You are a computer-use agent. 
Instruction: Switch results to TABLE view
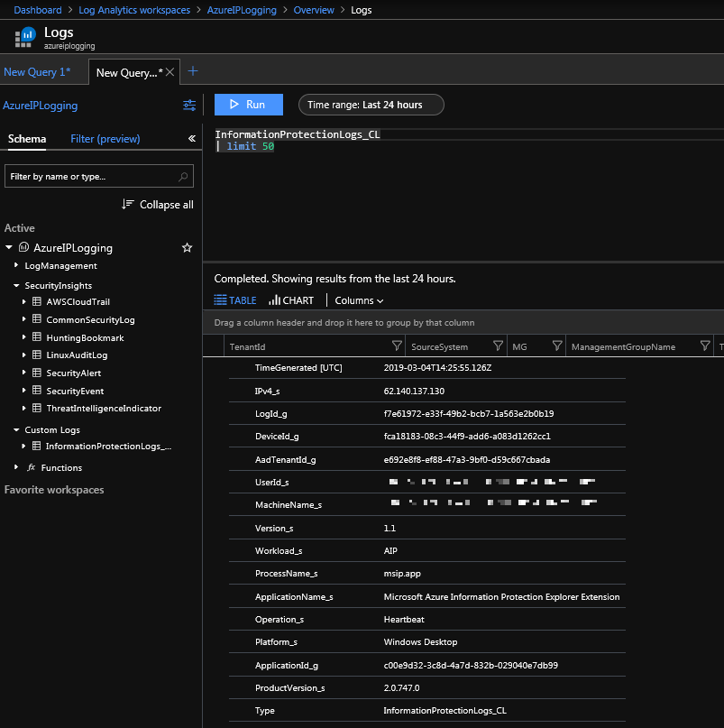235,300
